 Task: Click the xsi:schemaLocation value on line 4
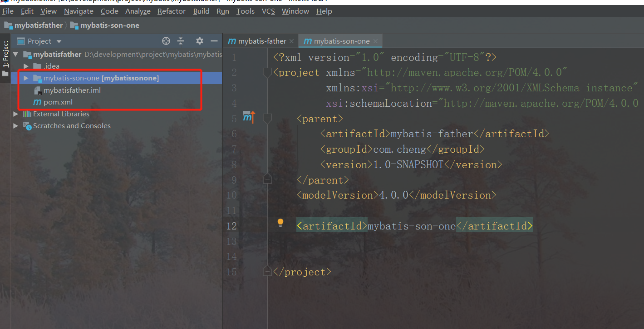point(538,103)
